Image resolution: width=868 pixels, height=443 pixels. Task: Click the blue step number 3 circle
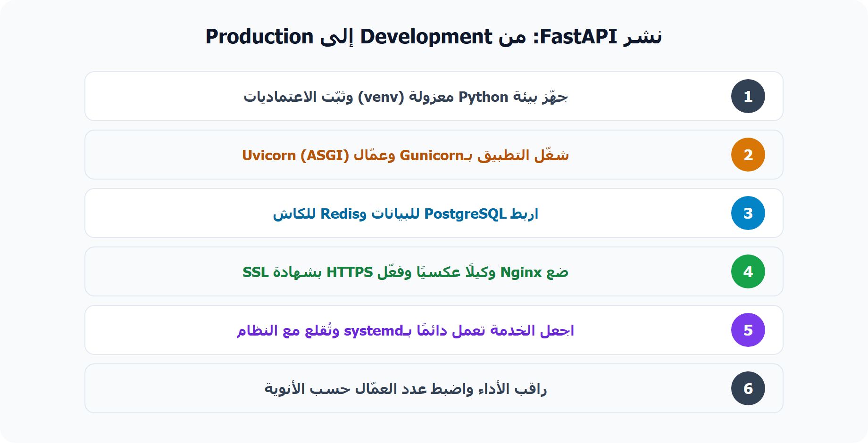(x=748, y=213)
